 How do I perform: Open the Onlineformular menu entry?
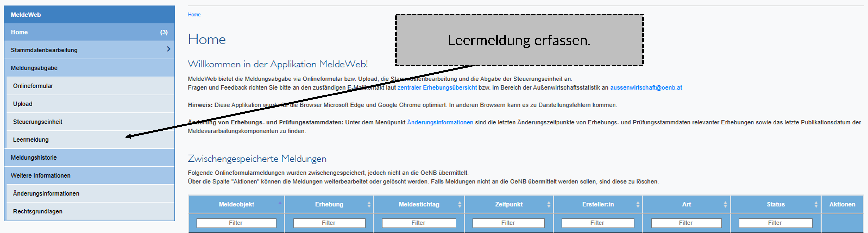33,86
